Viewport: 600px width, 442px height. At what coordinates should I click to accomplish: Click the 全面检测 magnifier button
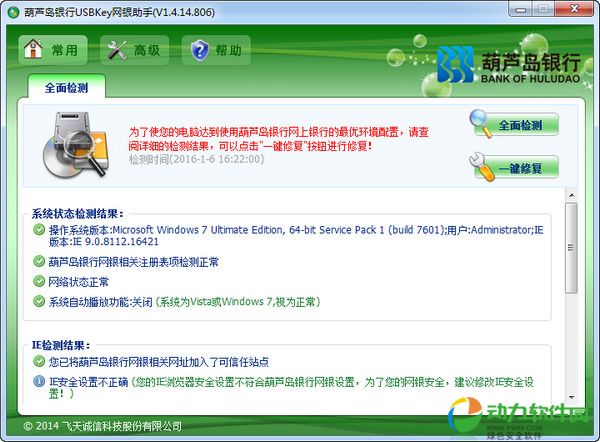(x=515, y=126)
